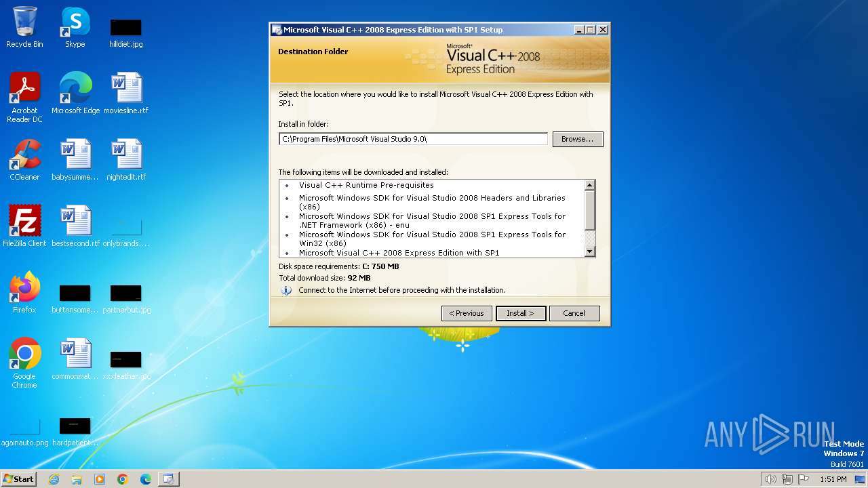
Task: Select the bestsecond.rtf document icon
Action: tap(75, 226)
